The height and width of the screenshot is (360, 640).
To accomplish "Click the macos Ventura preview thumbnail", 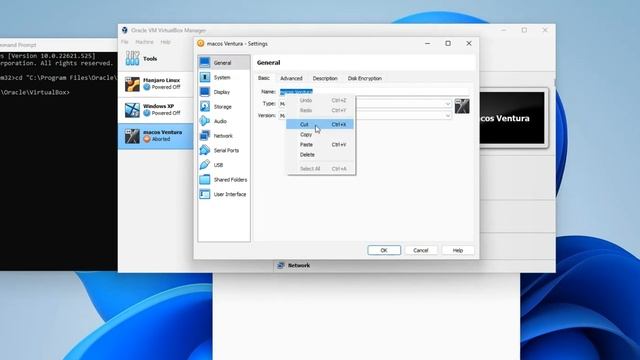I will click(512, 118).
